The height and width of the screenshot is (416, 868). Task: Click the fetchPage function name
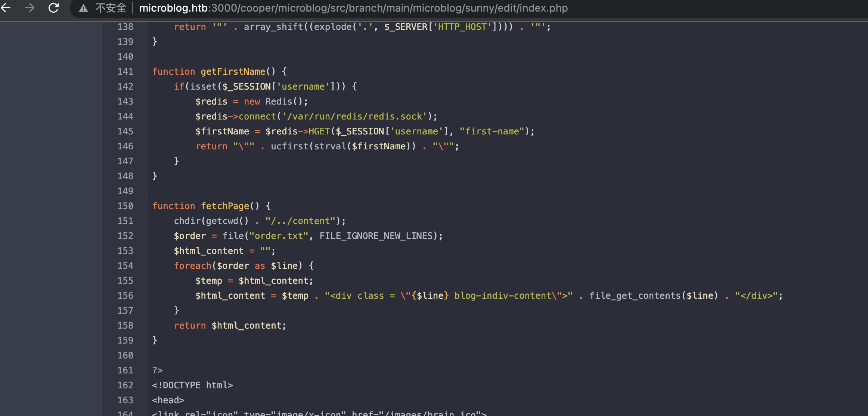pyautogui.click(x=225, y=206)
